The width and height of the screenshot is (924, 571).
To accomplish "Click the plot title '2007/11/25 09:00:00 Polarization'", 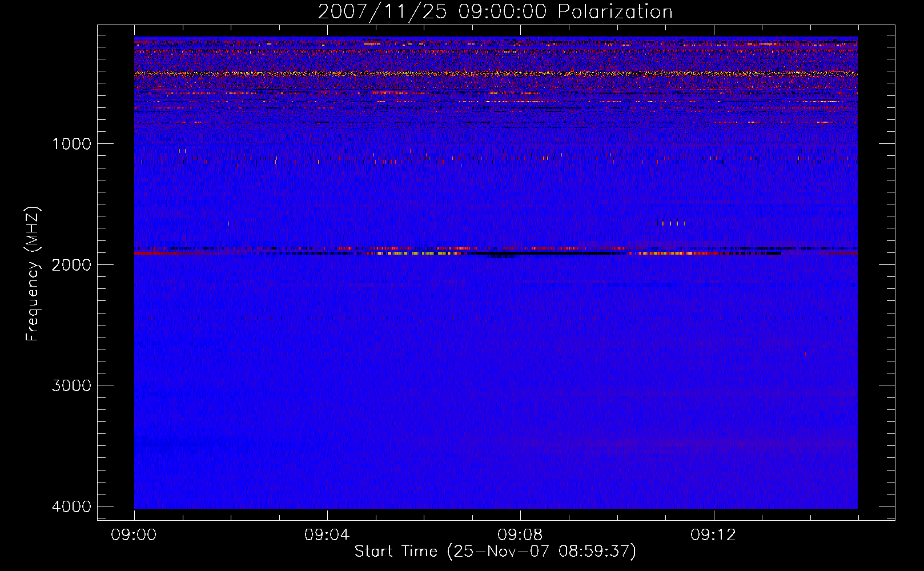I will click(495, 11).
